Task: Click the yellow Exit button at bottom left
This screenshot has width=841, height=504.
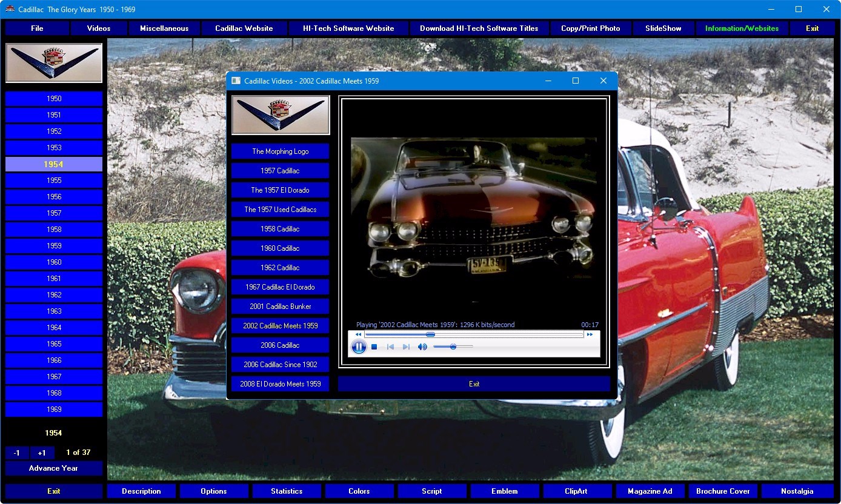Action: 54,491
